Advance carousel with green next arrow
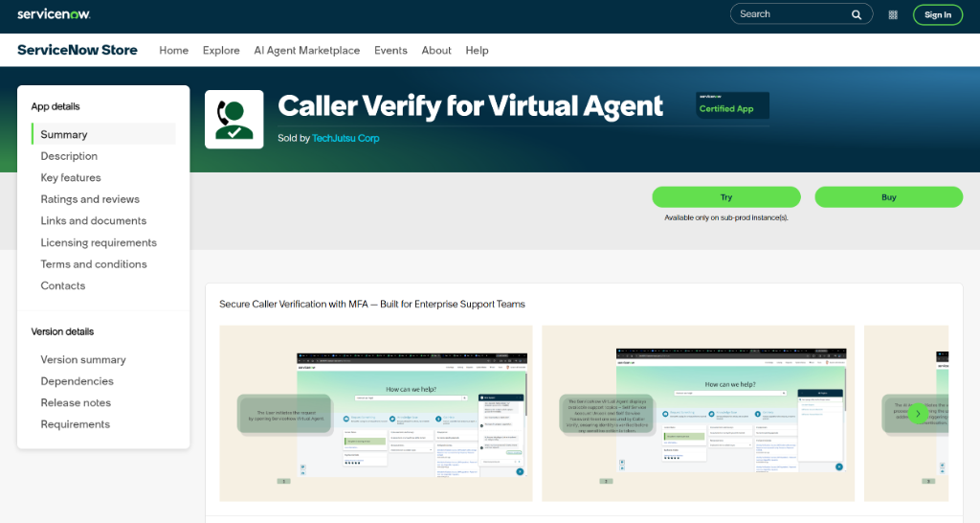This screenshot has height=523, width=980. click(x=918, y=414)
